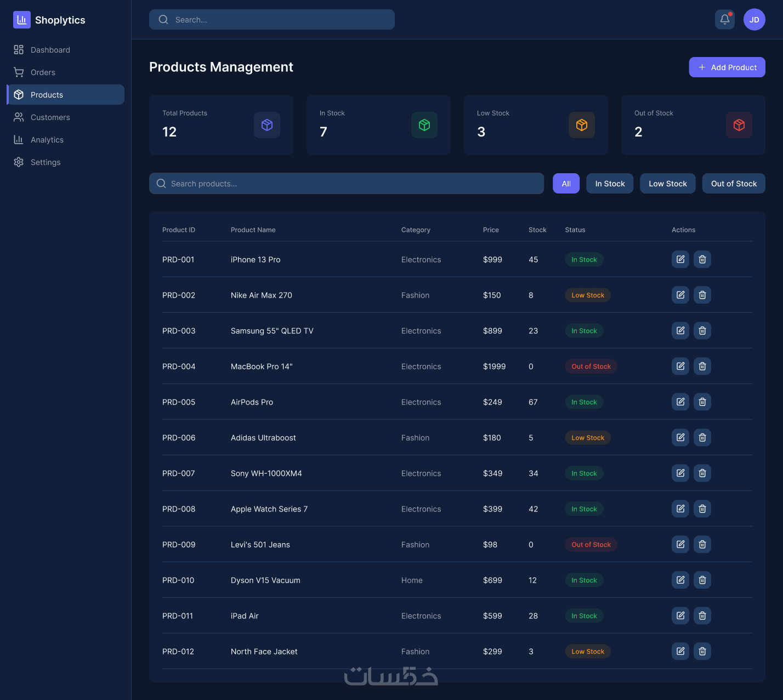Click the Total Products cube icon
The image size is (783, 700).
click(267, 125)
